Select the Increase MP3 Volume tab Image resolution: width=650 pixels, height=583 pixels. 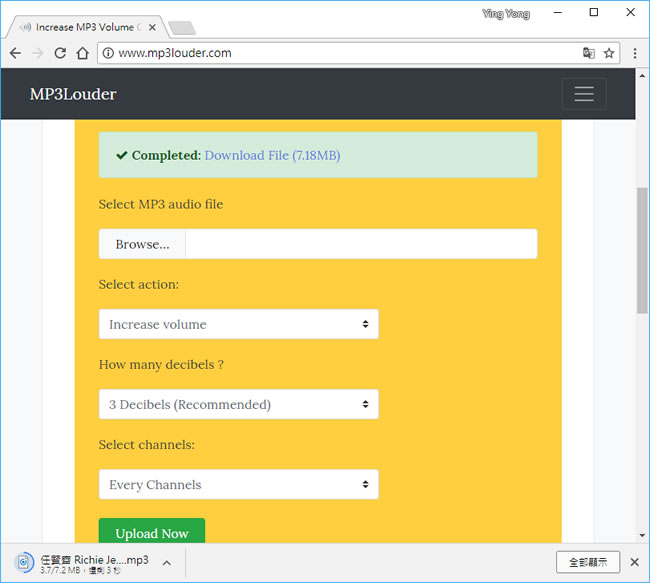point(85,27)
